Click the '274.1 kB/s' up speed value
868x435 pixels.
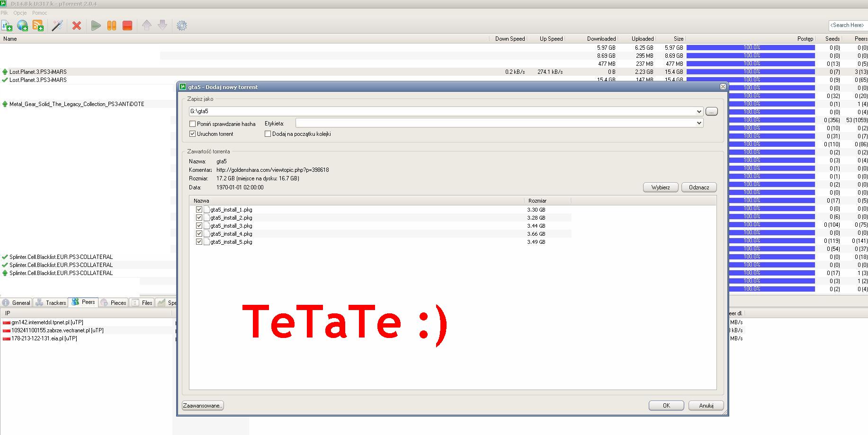(550, 72)
